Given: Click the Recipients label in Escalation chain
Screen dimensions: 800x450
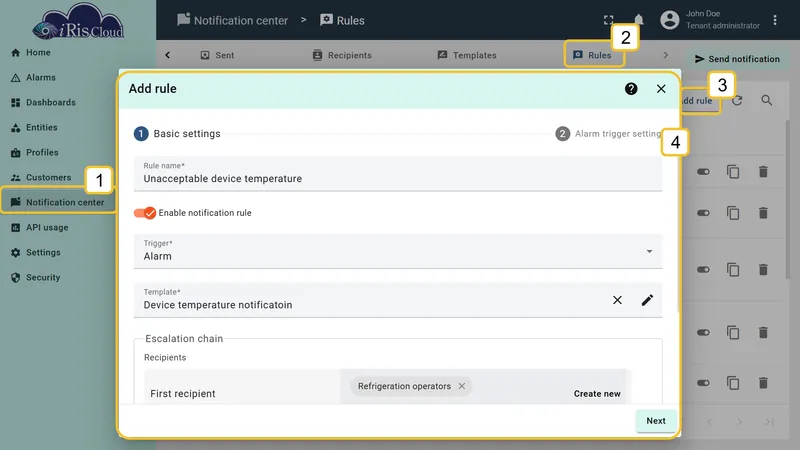Looking at the screenshot, I should (165, 358).
